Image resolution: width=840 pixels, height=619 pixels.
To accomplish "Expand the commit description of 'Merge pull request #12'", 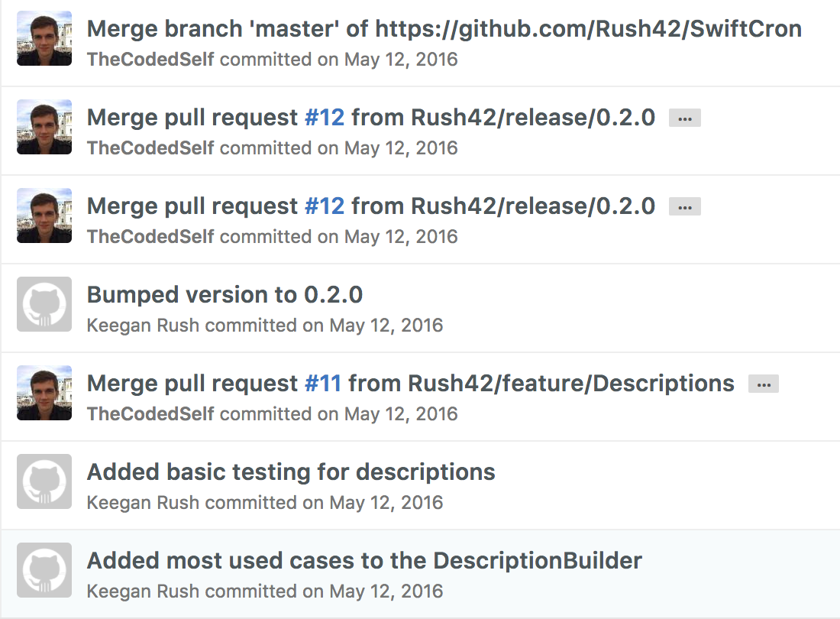I will tap(684, 118).
